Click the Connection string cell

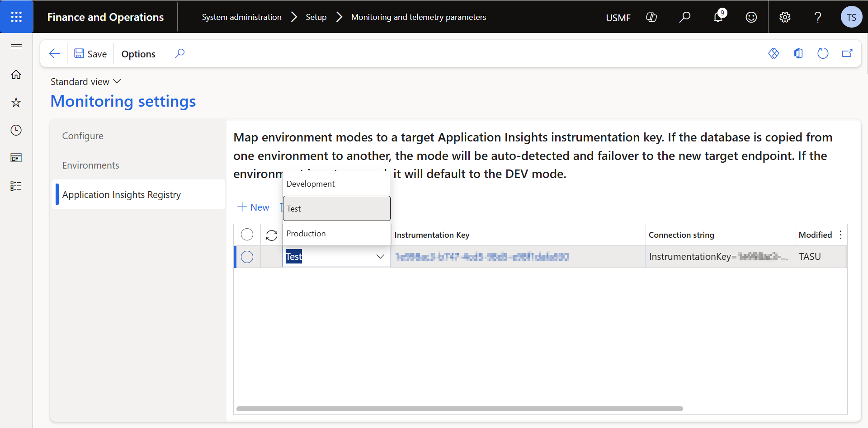(x=720, y=257)
